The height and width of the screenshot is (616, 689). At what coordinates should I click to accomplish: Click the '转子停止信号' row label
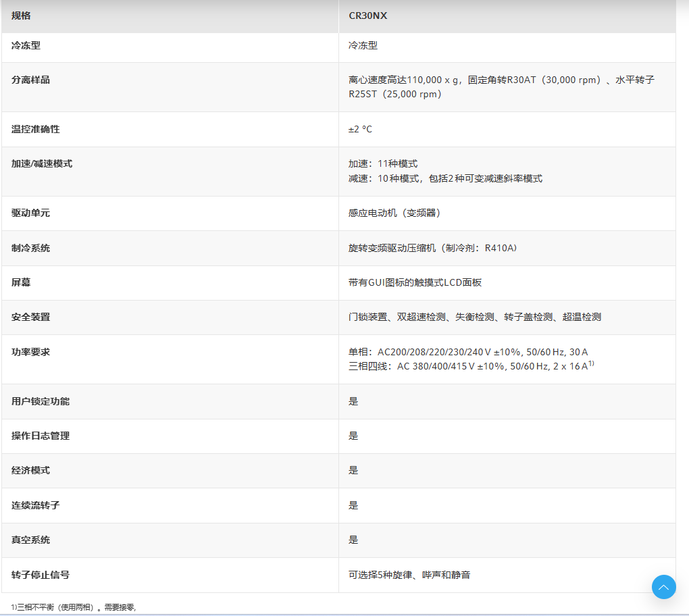(41, 575)
